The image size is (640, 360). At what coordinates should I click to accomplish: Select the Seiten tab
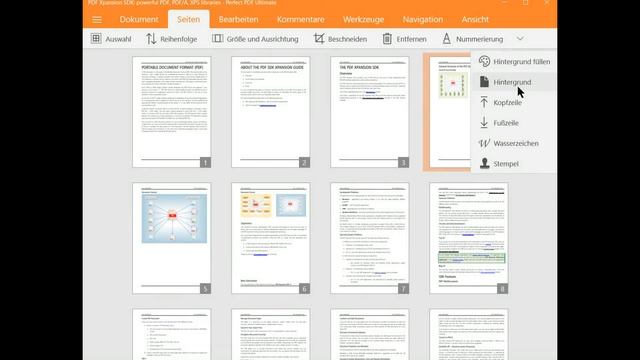(x=189, y=20)
